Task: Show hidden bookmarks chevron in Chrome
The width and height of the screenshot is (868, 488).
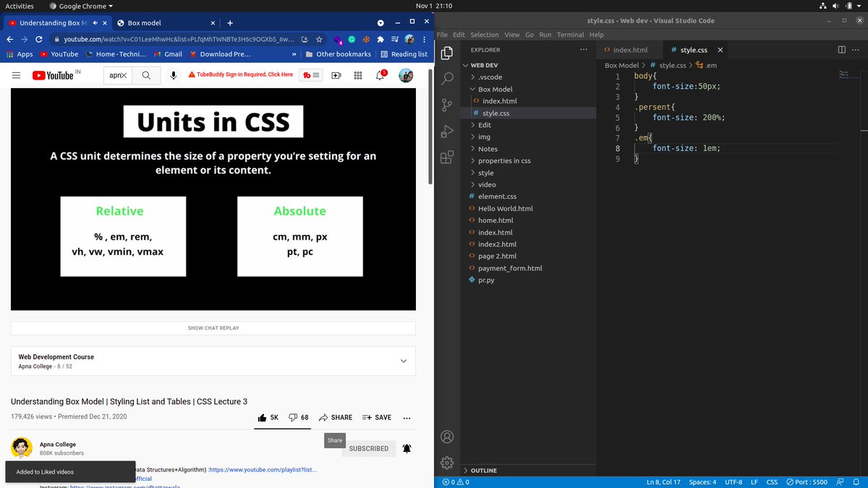Action: click(294, 54)
